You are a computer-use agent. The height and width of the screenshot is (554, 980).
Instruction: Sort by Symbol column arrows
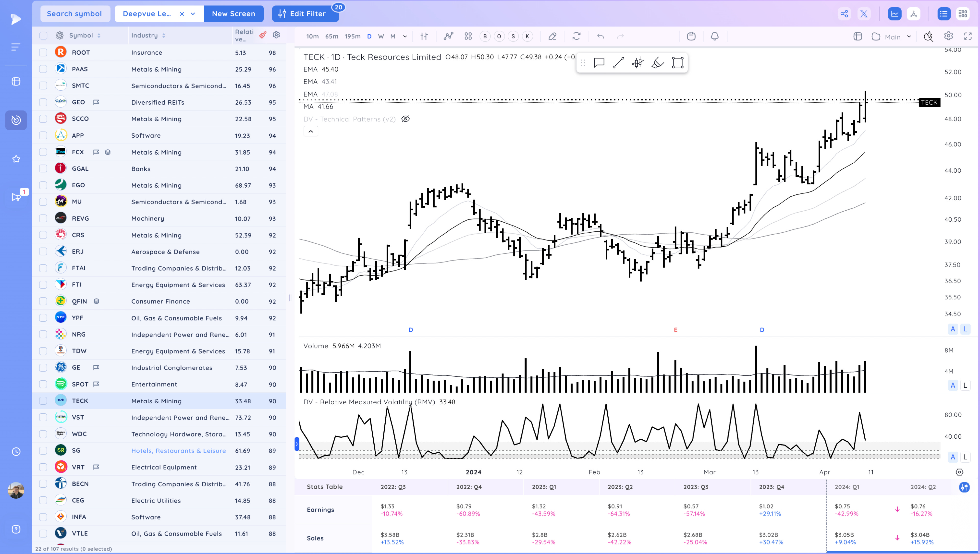(99, 35)
